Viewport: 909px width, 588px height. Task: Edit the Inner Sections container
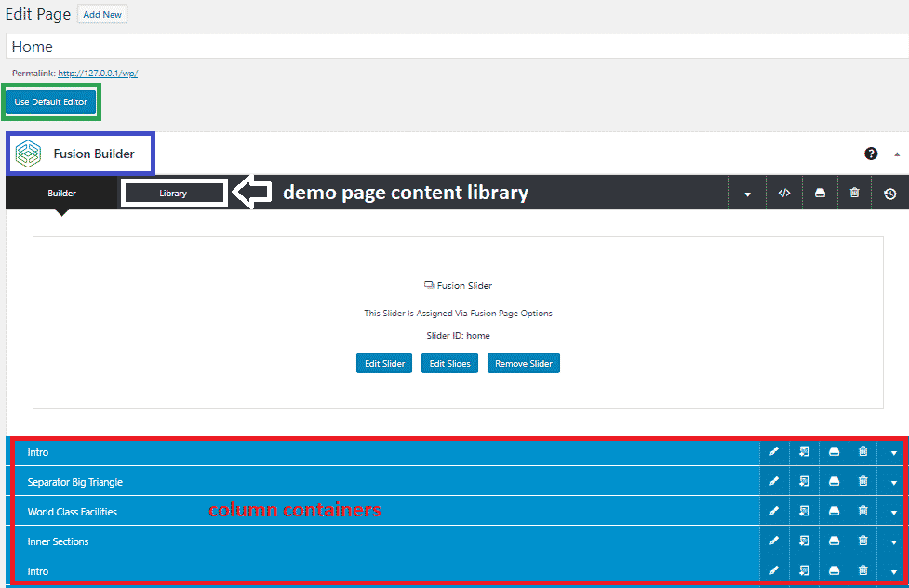point(774,541)
